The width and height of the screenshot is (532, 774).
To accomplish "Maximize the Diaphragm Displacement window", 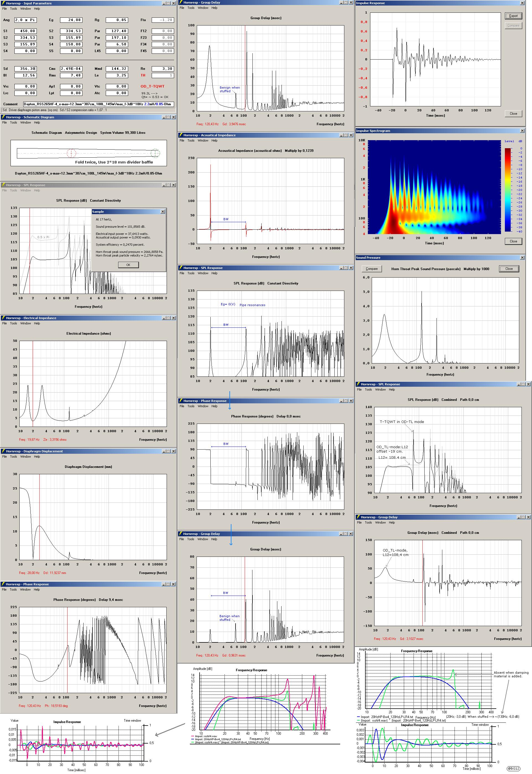I will tap(168, 451).
